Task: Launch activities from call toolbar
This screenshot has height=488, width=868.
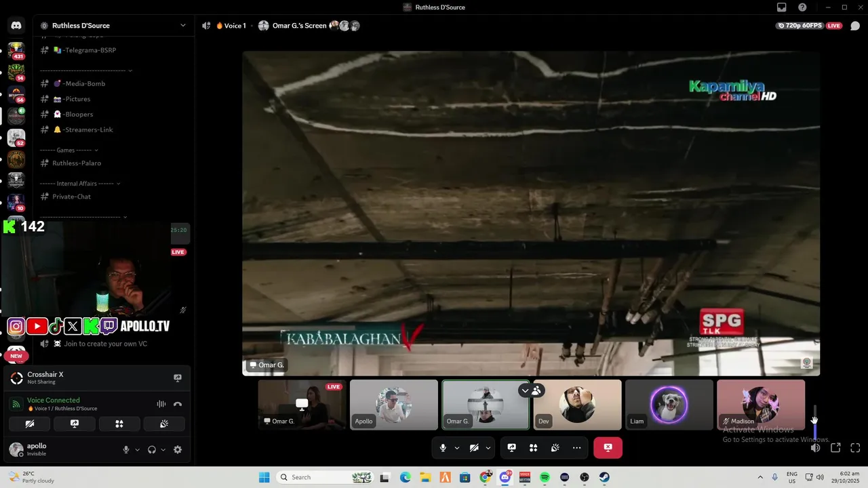Action: [x=534, y=448]
